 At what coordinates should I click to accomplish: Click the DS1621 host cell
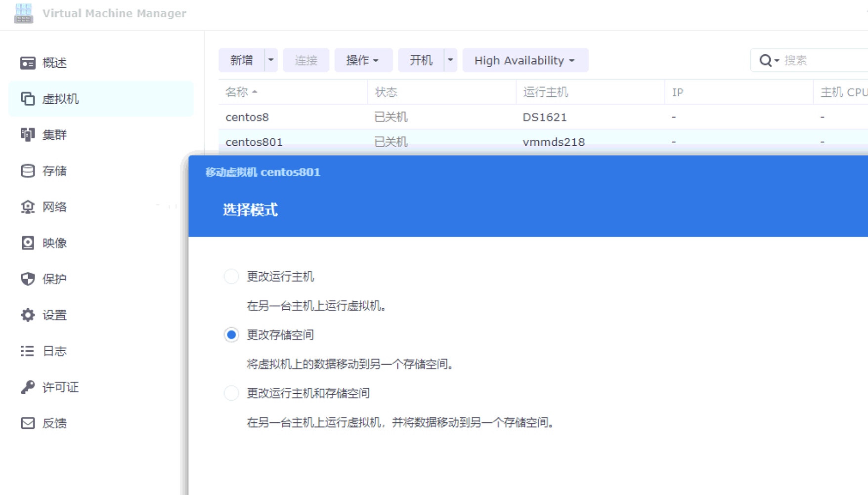click(x=545, y=117)
